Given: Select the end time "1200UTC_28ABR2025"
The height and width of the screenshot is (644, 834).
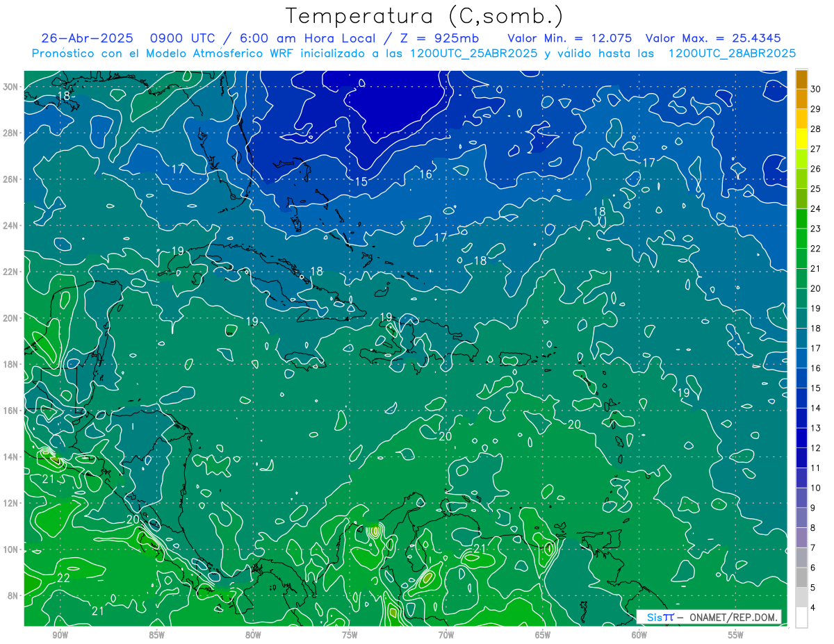Looking at the screenshot, I should click(731, 53).
